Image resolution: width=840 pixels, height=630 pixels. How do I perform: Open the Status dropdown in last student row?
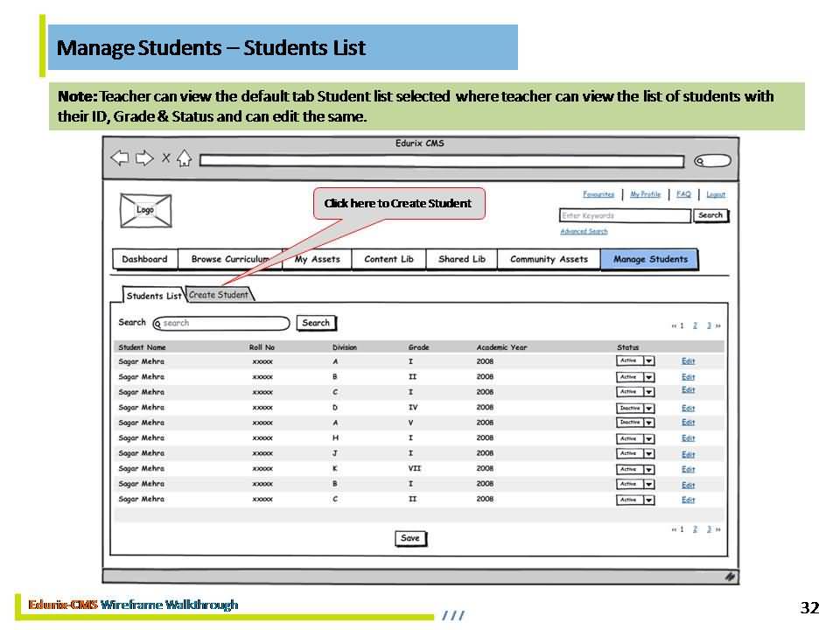coord(648,500)
